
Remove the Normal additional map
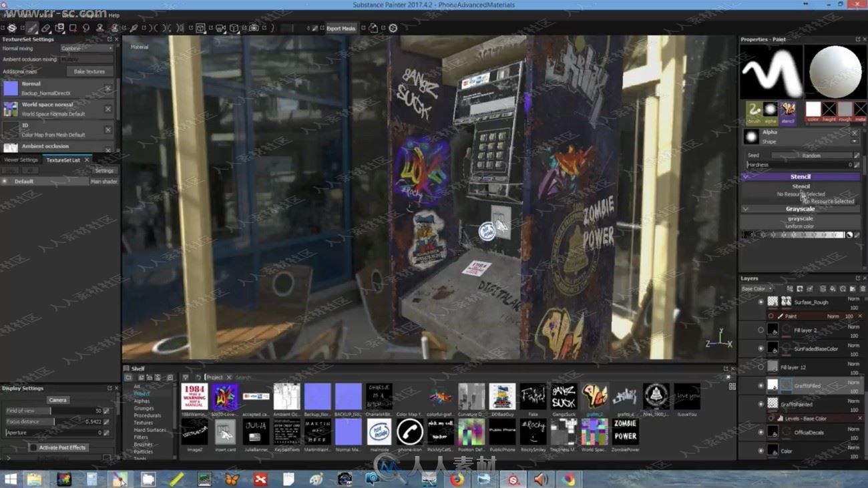tap(108, 88)
